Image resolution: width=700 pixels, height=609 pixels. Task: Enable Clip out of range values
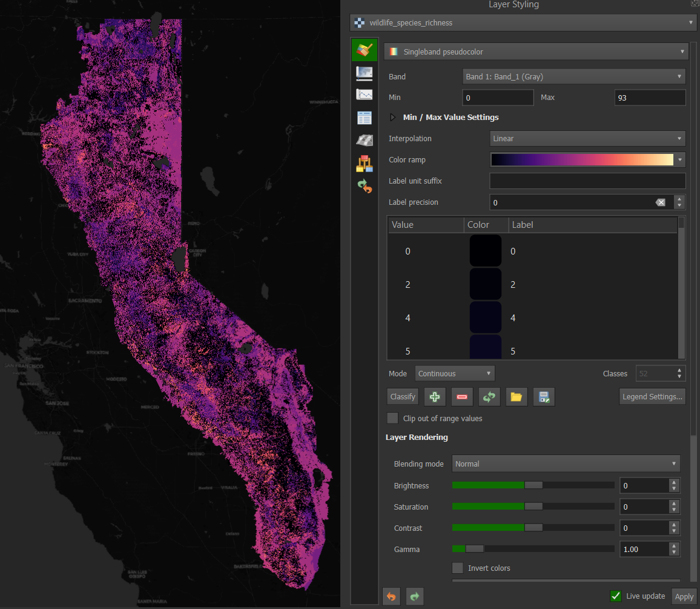coord(392,418)
